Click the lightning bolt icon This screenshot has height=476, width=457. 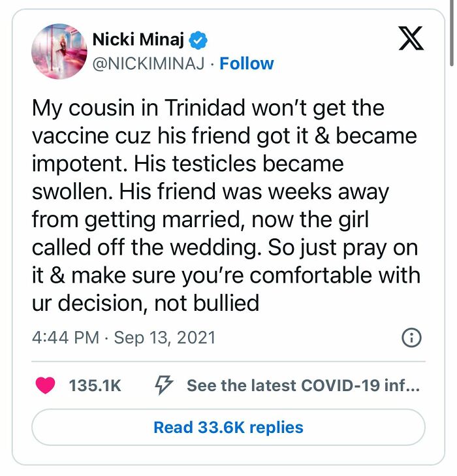coord(163,385)
